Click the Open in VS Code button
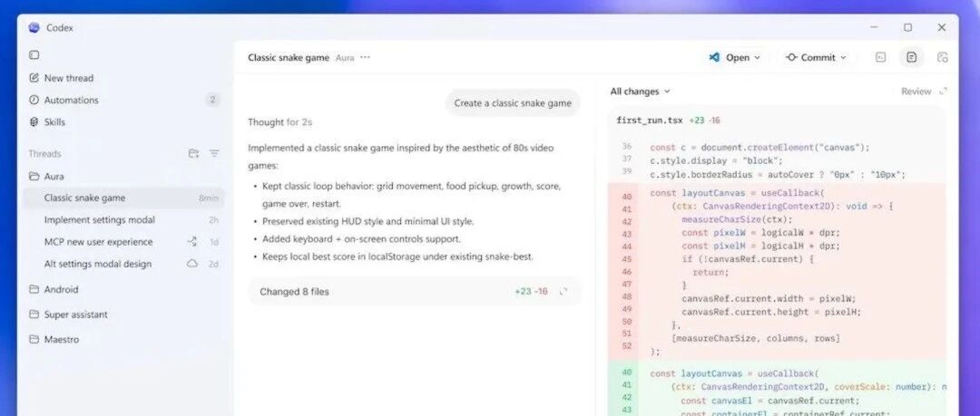Screen dimensions: 980x416 pyautogui.click(x=734, y=57)
